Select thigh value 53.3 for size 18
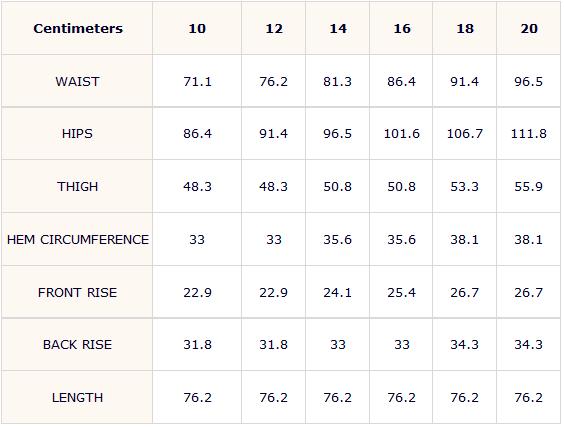This screenshot has height=427, width=564. pos(464,187)
